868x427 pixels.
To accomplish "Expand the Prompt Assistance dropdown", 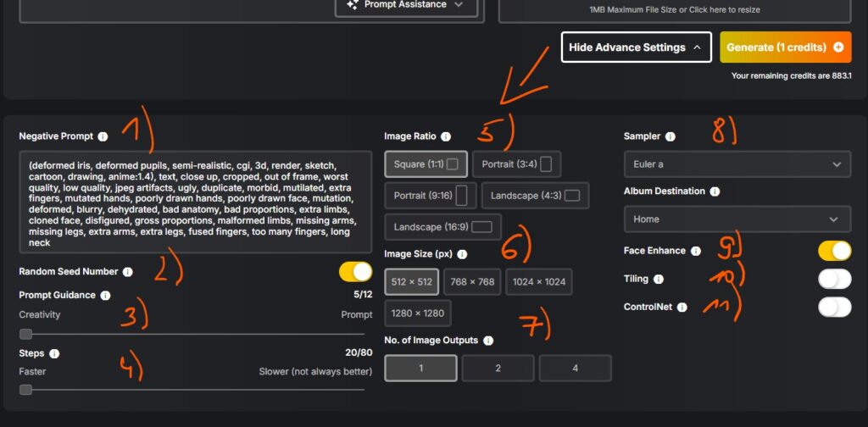I will pos(406,7).
